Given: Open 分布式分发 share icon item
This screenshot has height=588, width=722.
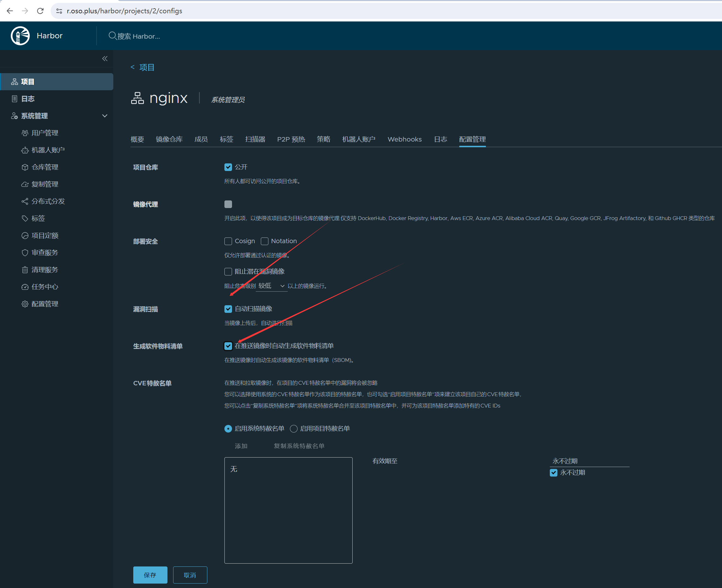Looking at the screenshot, I should tap(48, 201).
